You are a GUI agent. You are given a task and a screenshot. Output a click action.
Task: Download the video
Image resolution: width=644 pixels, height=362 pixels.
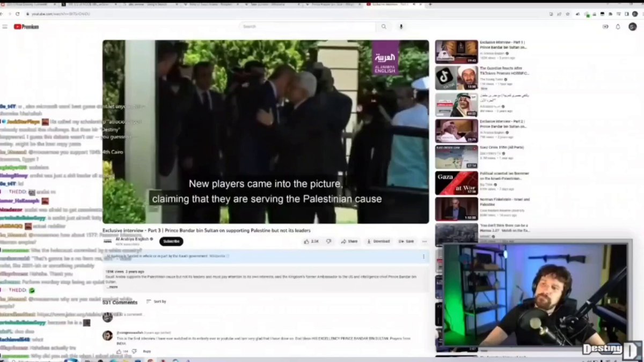click(378, 241)
